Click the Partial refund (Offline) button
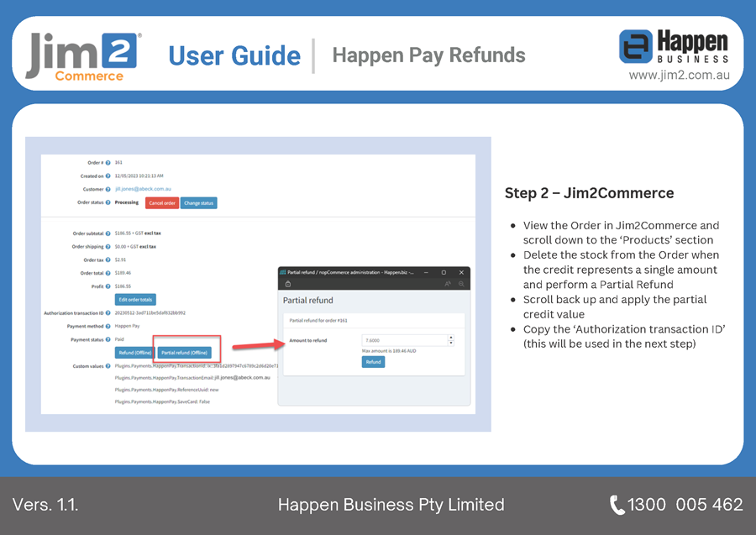Viewport: 756px width, 535px height. coord(184,353)
